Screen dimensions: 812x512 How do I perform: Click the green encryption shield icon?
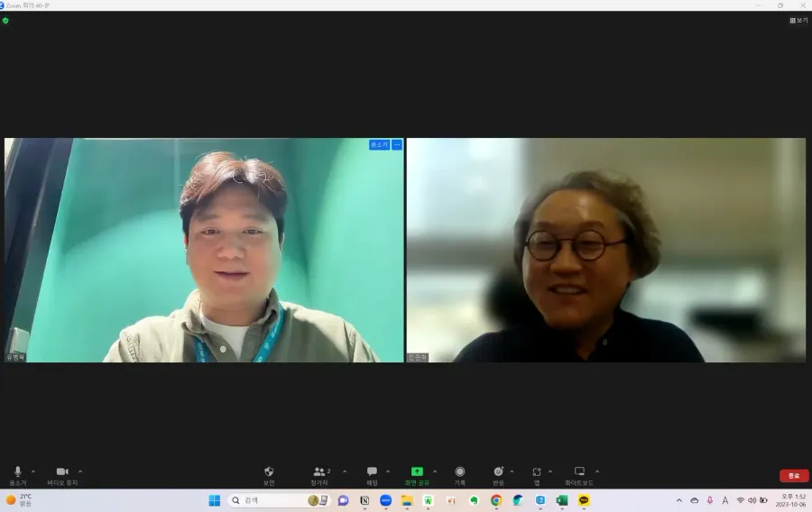5,21
